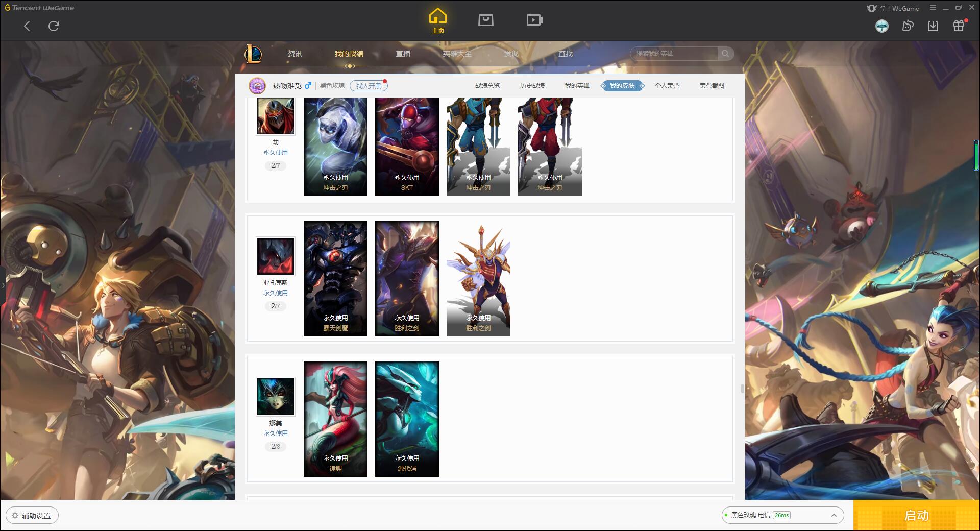Open the gift box icon
The image size is (980, 531).
[959, 26]
